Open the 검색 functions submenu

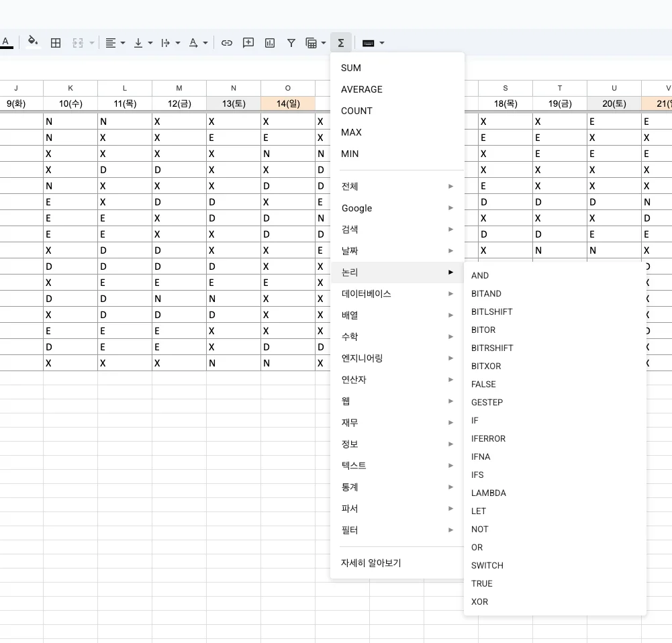coord(397,229)
